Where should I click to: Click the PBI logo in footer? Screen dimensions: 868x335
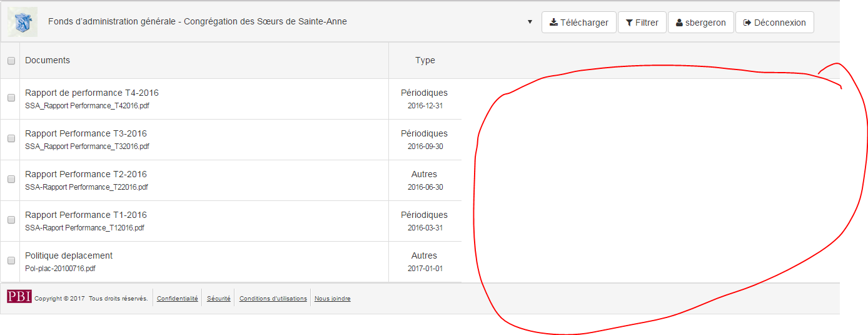click(x=19, y=297)
